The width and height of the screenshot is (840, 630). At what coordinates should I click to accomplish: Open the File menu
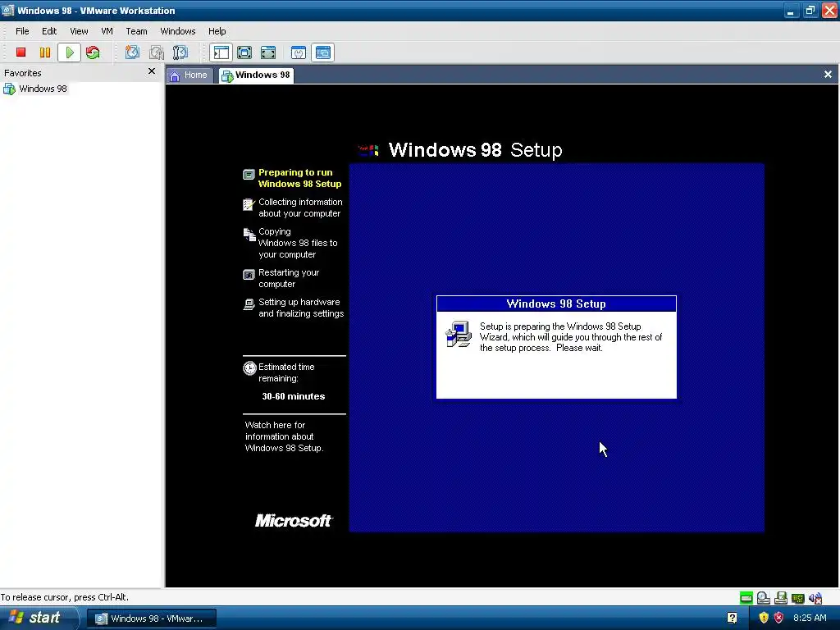coord(22,31)
